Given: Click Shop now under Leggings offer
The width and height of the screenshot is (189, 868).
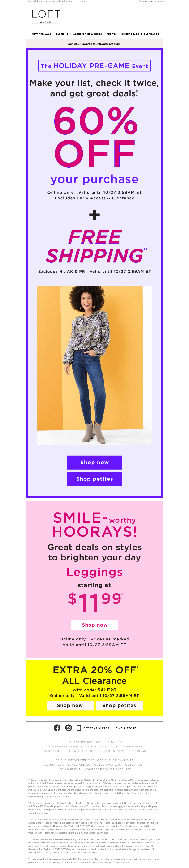Looking at the screenshot, I should coord(94,625).
